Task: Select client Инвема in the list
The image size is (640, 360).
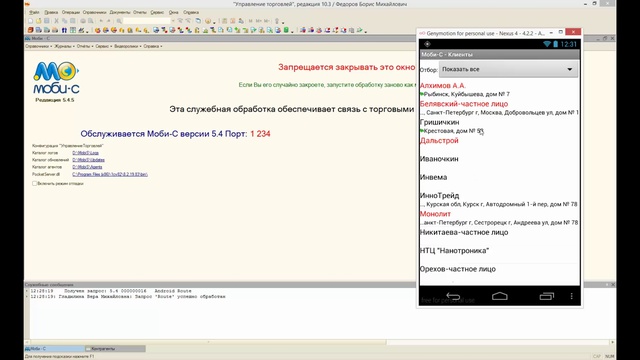Action: (x=500, y=181)
